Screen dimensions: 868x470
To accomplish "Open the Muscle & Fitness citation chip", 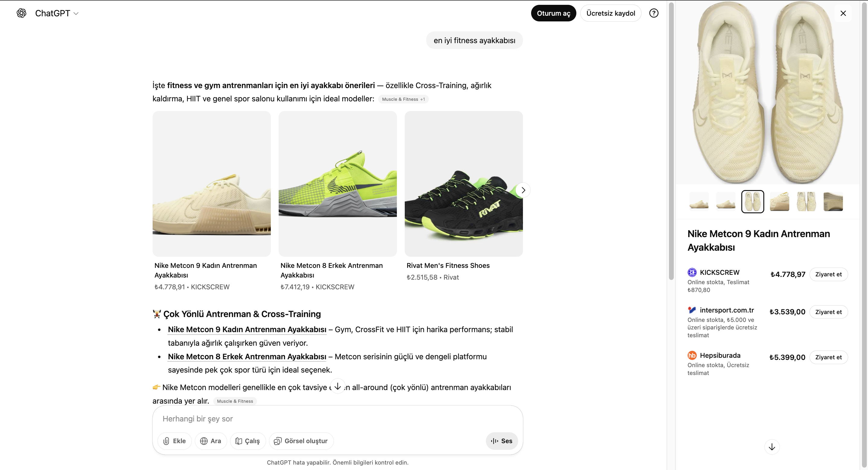I will click(403, 99).
